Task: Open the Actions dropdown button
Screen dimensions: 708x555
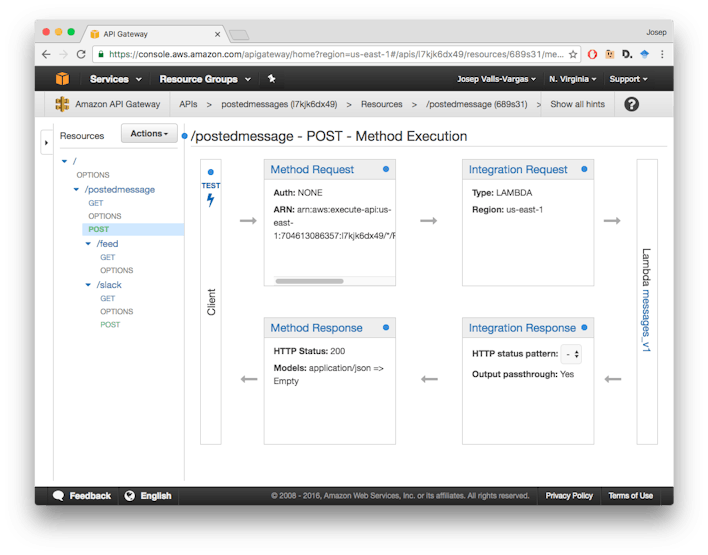Action: [x=149, y=133]
